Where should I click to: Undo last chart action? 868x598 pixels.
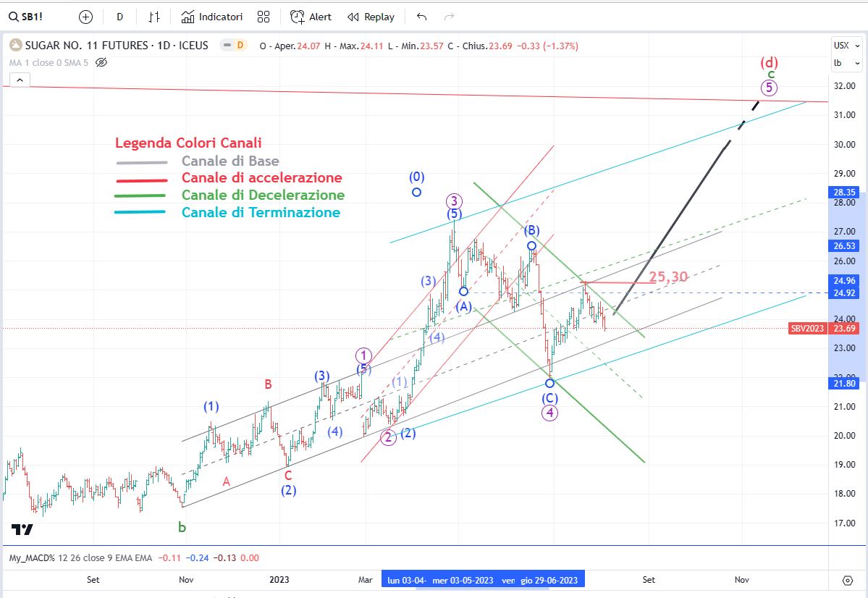422,17
